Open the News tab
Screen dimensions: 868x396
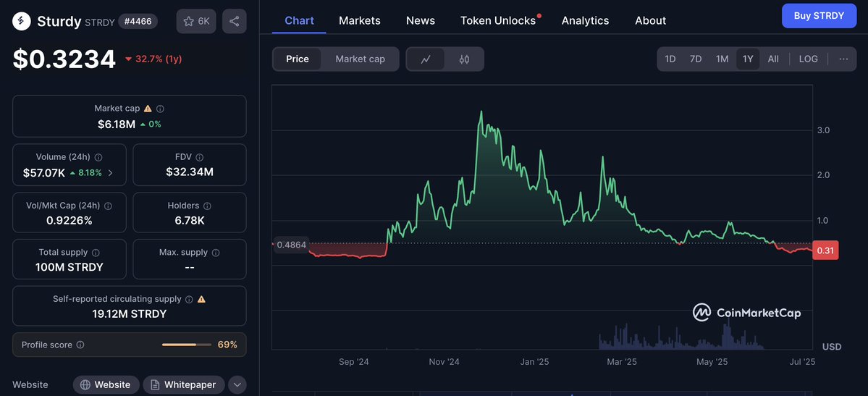pos(421,20)
